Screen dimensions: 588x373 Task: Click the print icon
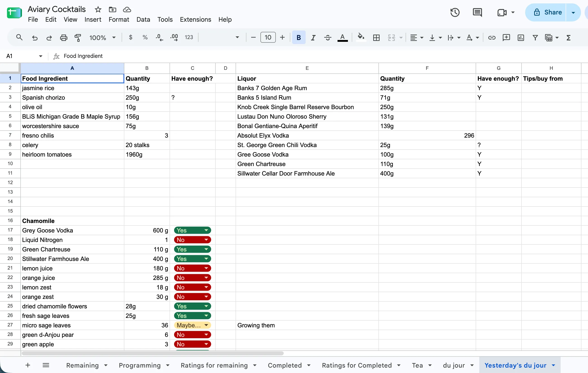64,38
